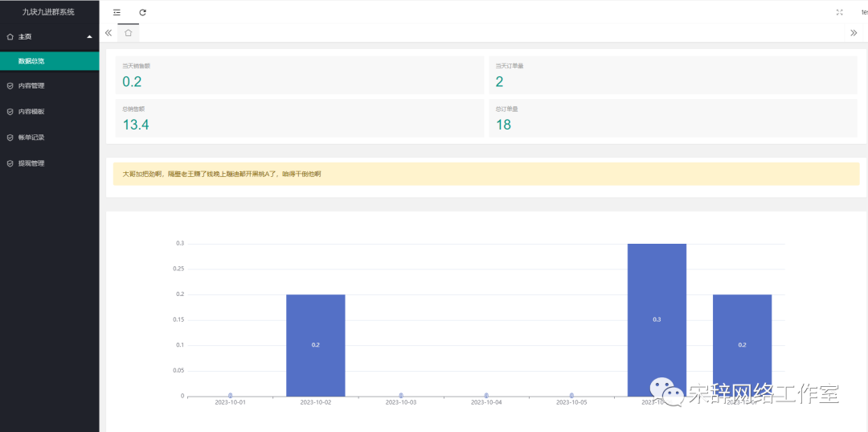Click the 总订单量 card showing 18

[672, 118]
